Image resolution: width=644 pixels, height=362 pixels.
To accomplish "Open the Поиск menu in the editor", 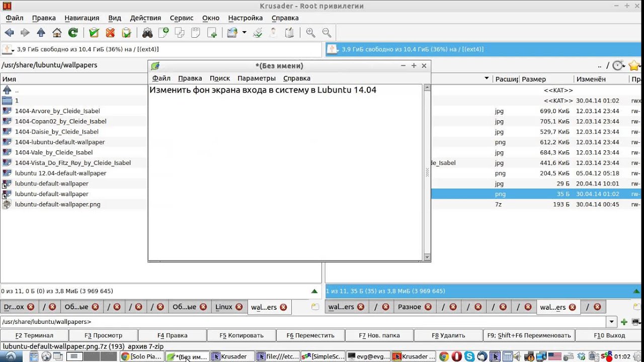I will 219,78.
